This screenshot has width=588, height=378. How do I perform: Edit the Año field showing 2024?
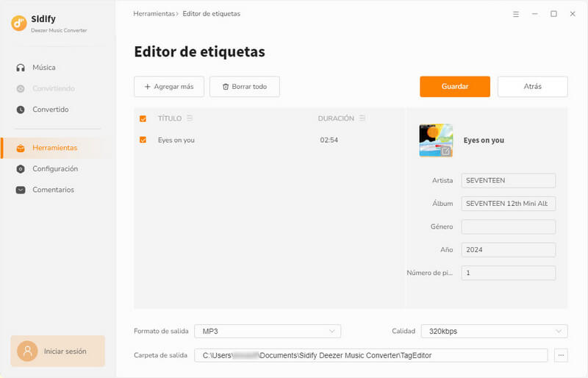508,250
